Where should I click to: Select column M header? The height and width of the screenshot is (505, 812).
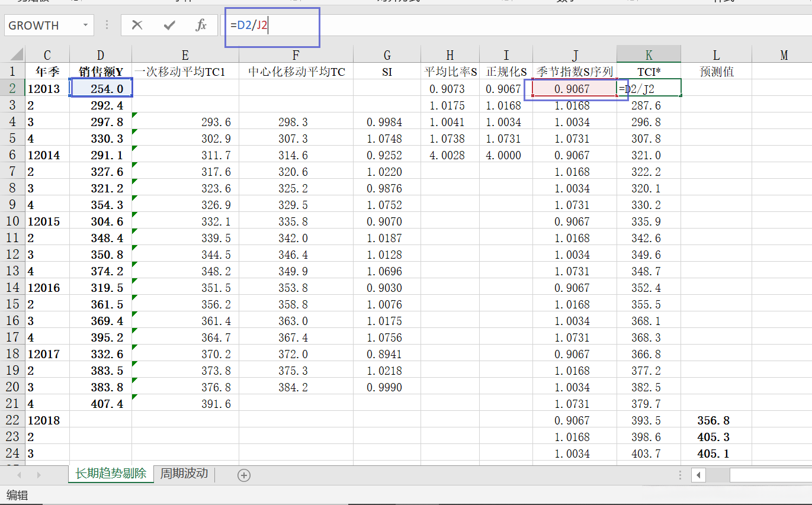click(x=784, y=55)
